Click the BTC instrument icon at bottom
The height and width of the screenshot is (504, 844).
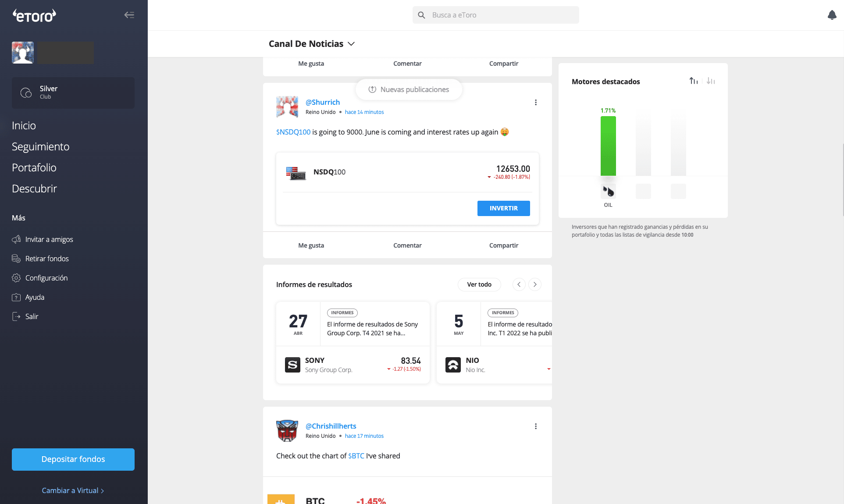pyautogui.click(x=281, y=500)
